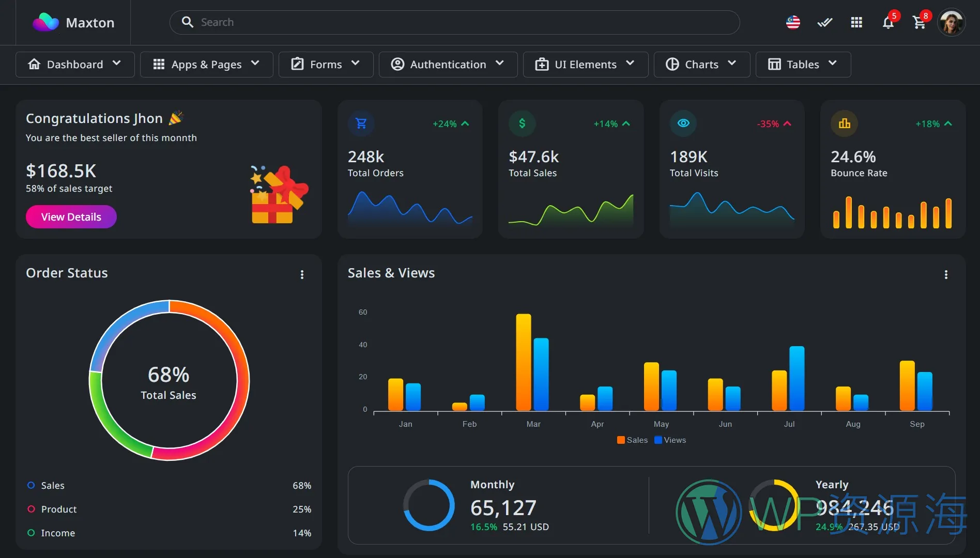
Task: Open notifications bell with 5 badge
Action: pos(888,23)
